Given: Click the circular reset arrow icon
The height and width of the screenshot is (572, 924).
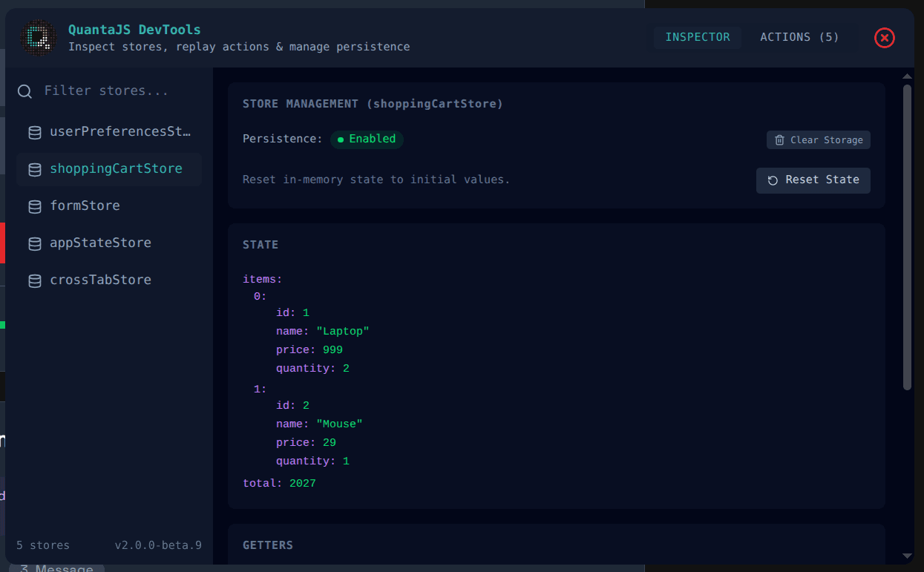Looking at the screenshot, I should click(x=772, y=180).
